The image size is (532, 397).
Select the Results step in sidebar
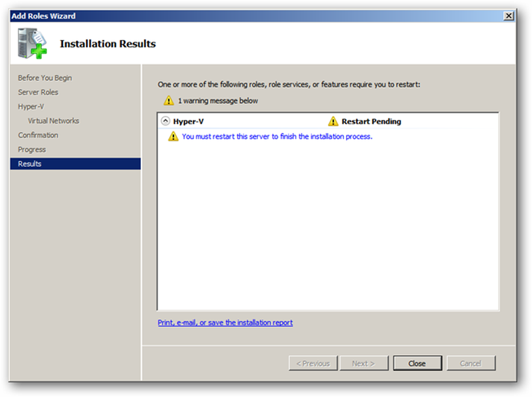click(76, 164)
